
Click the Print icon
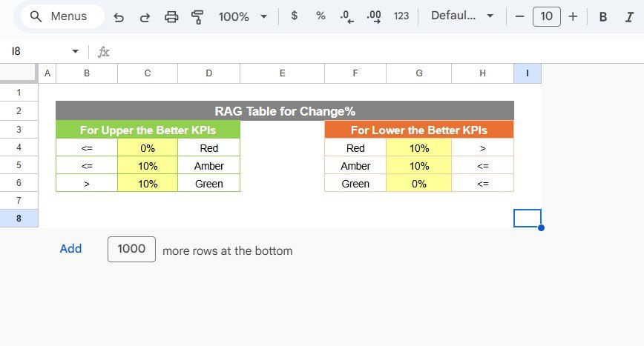(171, 16)
